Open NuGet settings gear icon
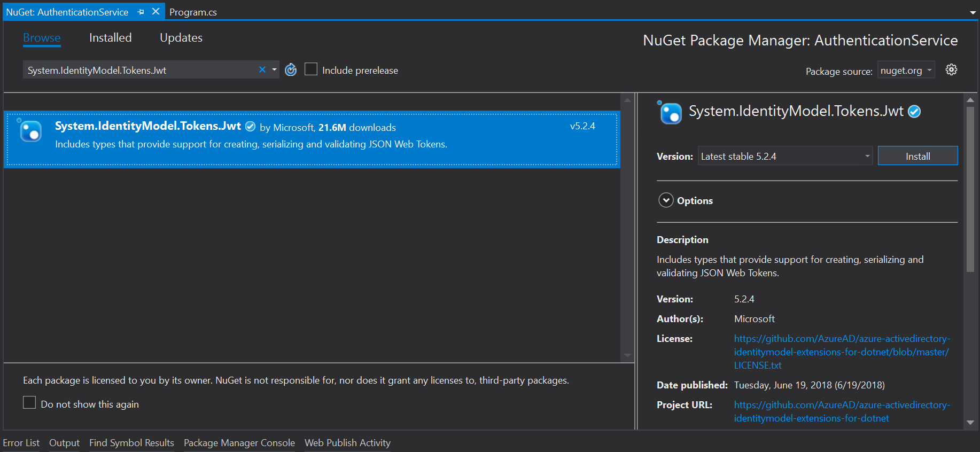This screenshot has height=452, width=980. pos(951,69)
